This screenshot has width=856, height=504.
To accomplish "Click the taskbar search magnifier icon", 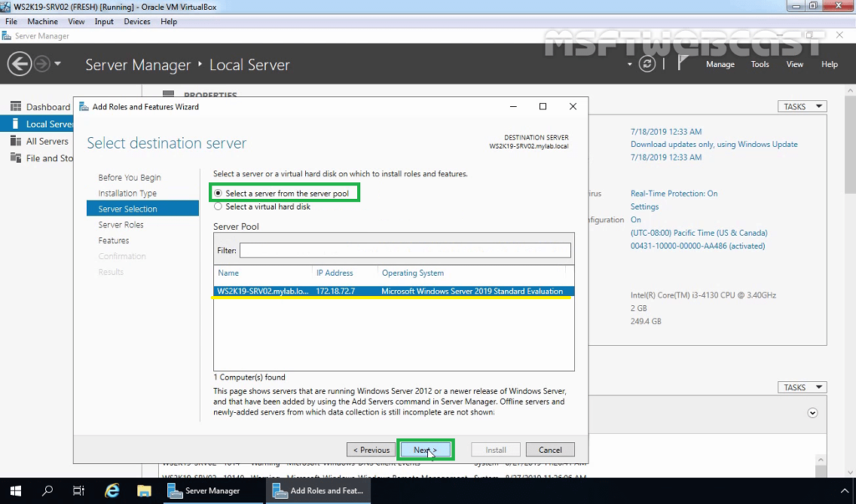I will (x=47, y=491).
